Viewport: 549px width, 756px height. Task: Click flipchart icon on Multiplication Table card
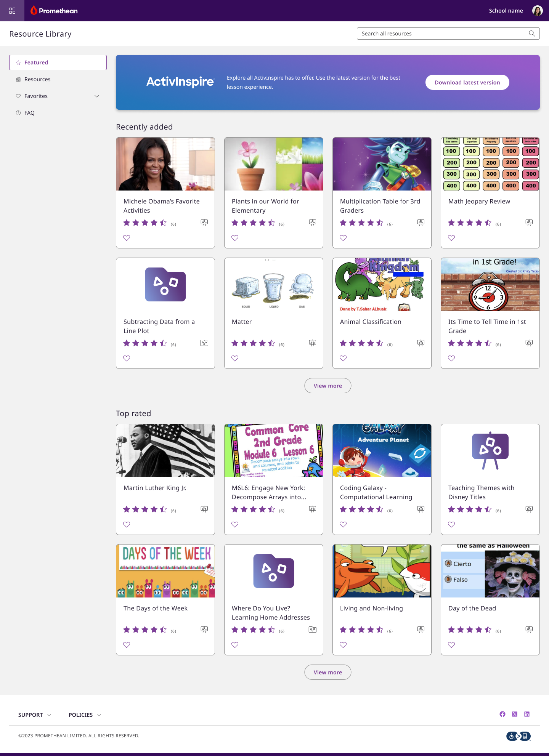point(421,223)
